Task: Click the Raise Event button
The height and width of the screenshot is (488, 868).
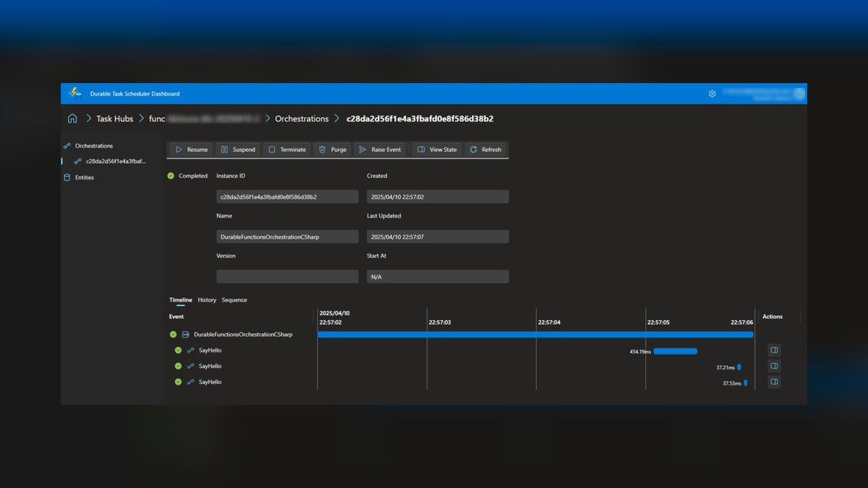Action: click(x=380, y=150)
